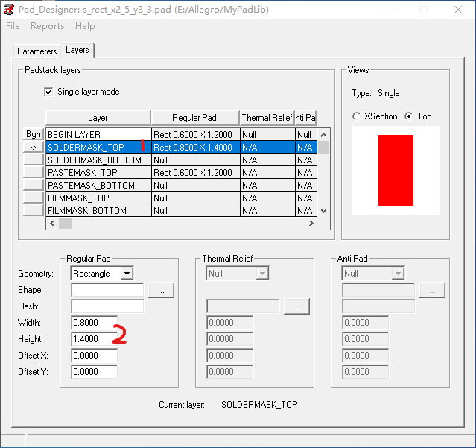Click the scroll up arrow of layer list

(x=323, y=135)
